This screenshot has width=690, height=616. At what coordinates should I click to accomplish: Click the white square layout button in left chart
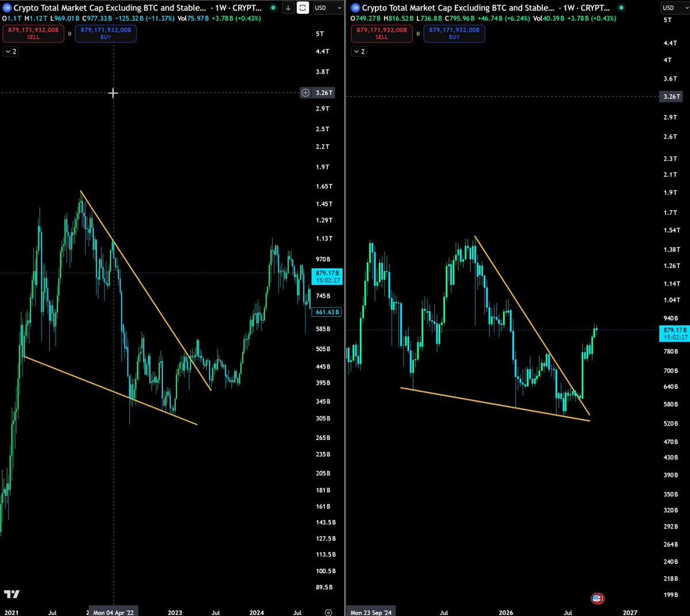pyautogui.click(x=302, y=8)
